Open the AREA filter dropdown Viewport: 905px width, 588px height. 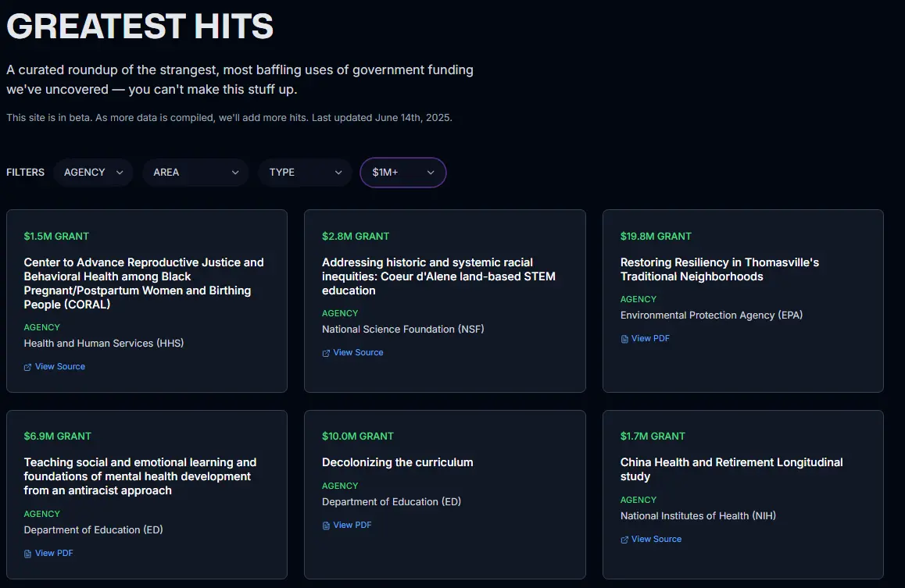(x=195, y=173)
